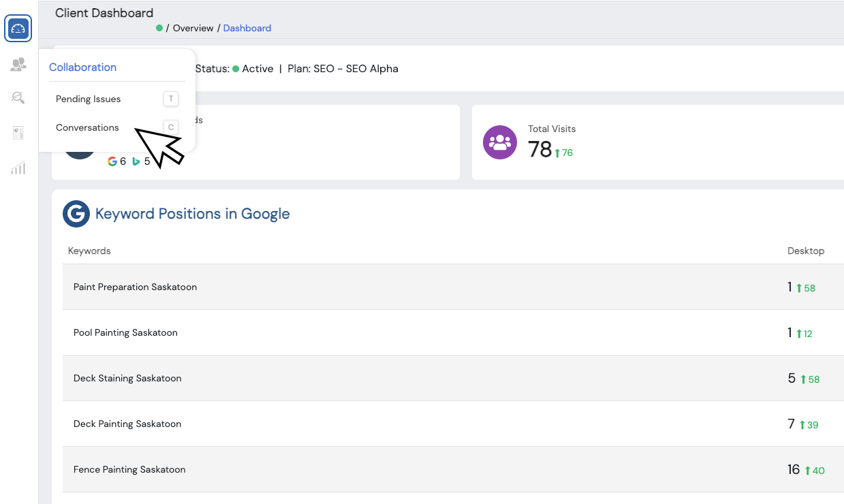Viewport: 844px width, 504px height.
Task: Click the Collaboration people icon in sidebar
Action: tap(18, 65)
